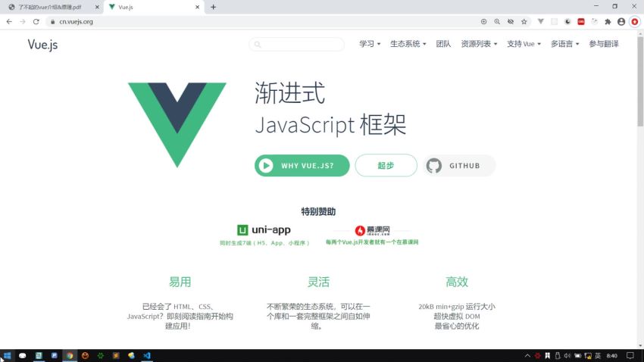Go forward in browser history

pyautogui.click(x=23, y=22)
